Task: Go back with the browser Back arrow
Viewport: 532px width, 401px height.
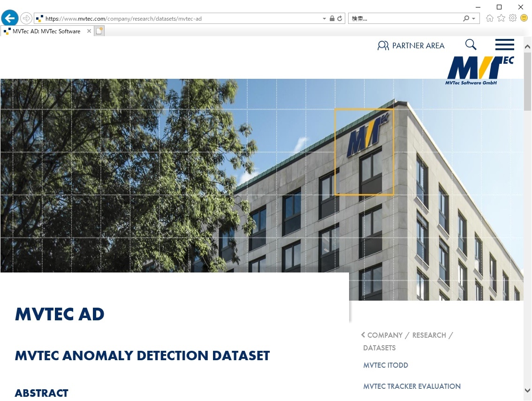Action: [x=10, y=18]
